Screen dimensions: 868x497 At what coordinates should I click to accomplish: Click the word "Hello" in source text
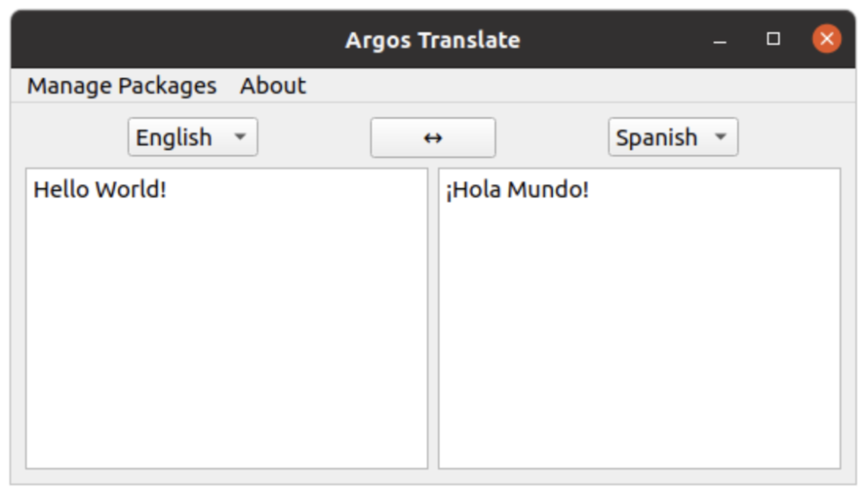61,190
